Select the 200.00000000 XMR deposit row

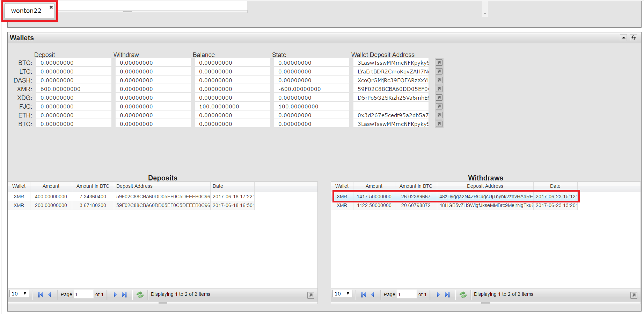point(131,205)
